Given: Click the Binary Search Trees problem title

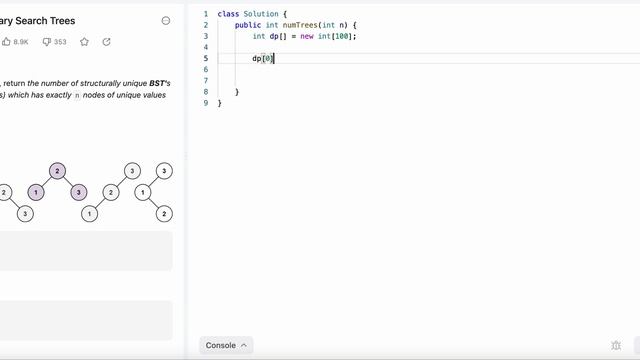Looking at the screenshot, I should [x=38, y=21].
